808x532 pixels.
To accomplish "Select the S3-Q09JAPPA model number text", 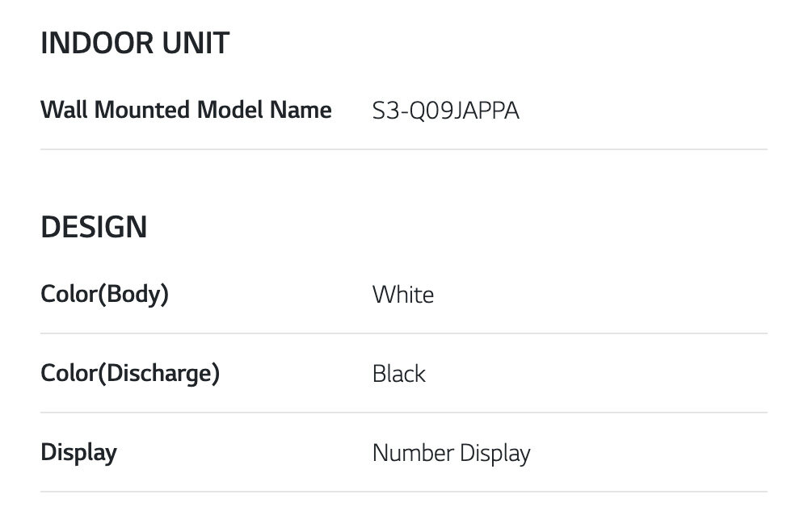I will (x=445, y=111).
